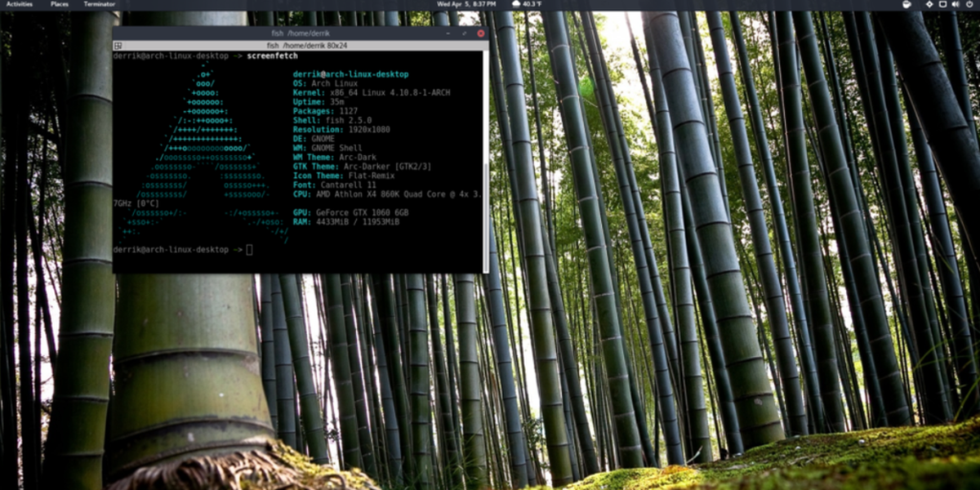This screenshot has height=490, width=980.
Task: Open the display screen tray icon
Action: [x=942, y=5]
